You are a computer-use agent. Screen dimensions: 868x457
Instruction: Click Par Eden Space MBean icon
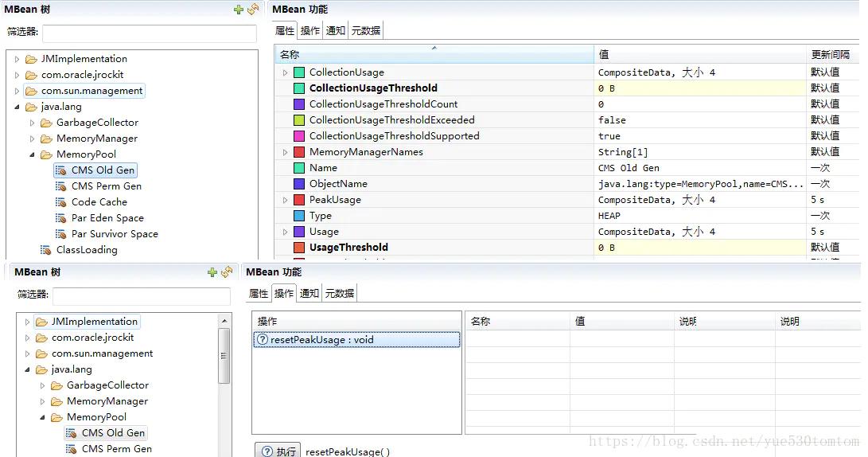pos(61,218)
